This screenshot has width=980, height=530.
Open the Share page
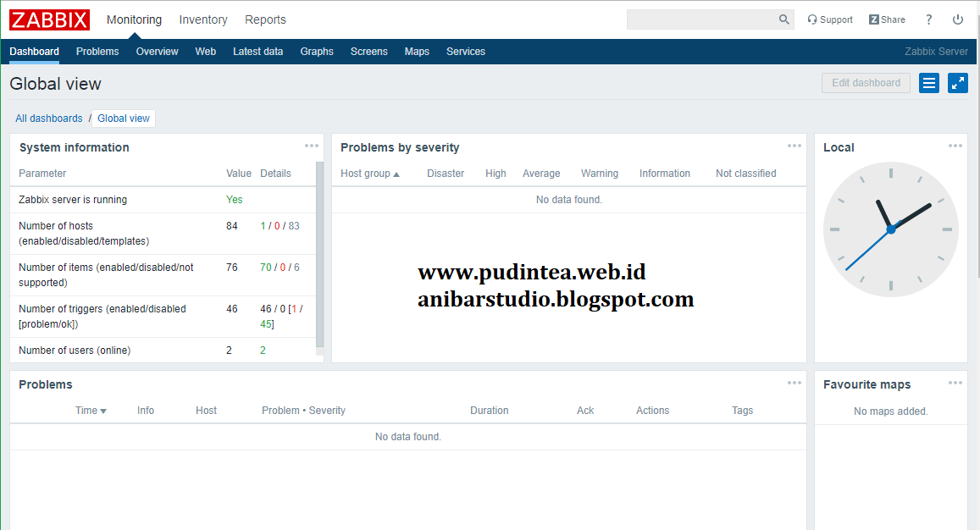pyautogui.click(x=887, y=19)
